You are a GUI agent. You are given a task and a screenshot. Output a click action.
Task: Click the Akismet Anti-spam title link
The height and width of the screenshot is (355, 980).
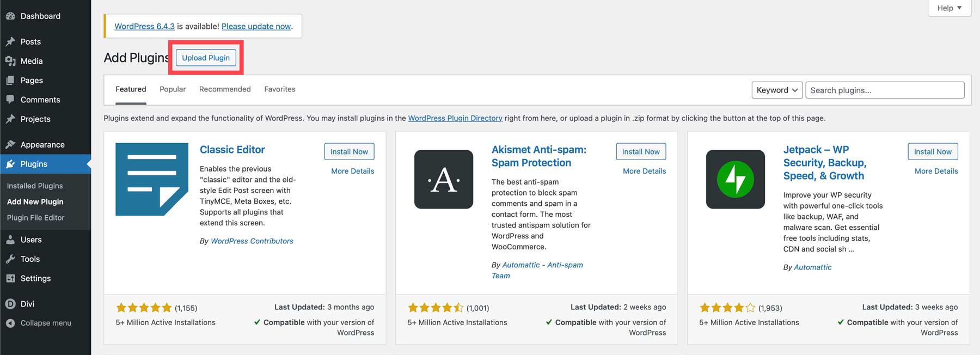click(539, 156)
